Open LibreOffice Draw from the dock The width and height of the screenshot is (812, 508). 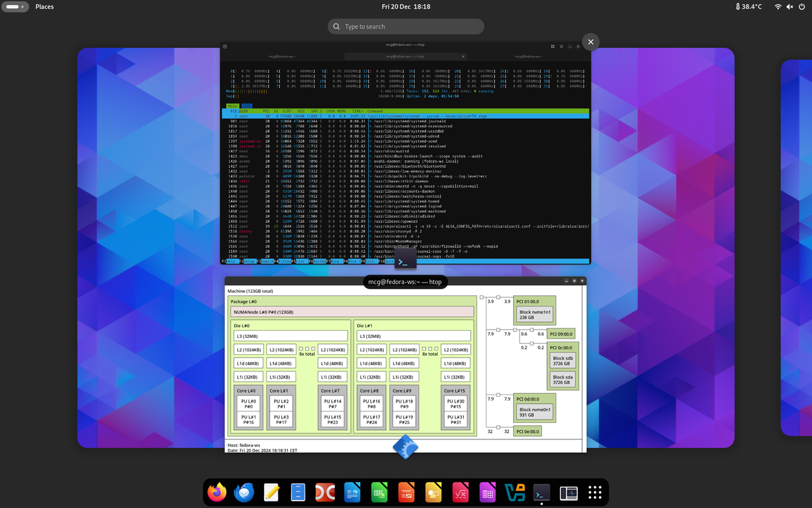(433, 492)
